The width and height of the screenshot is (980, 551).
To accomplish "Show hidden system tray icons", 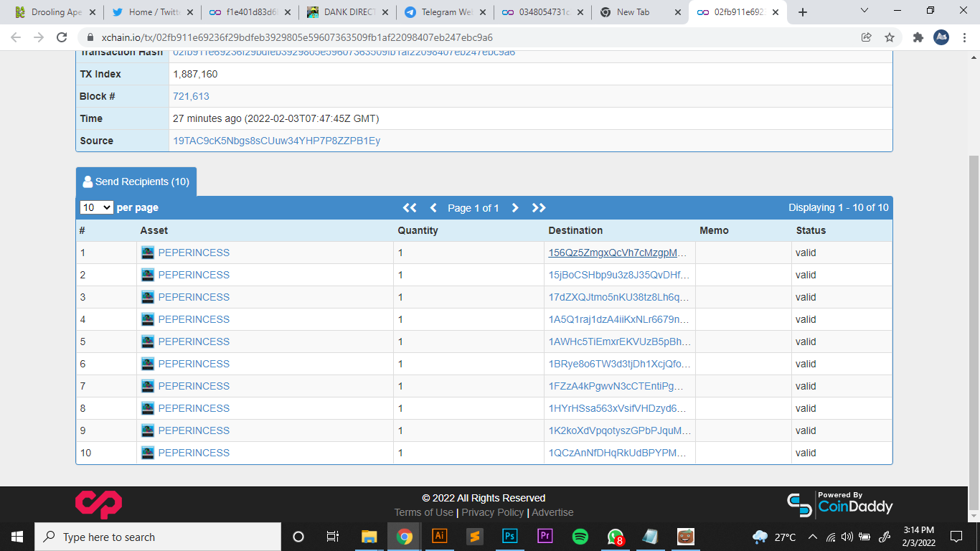I will pos(813,537).
